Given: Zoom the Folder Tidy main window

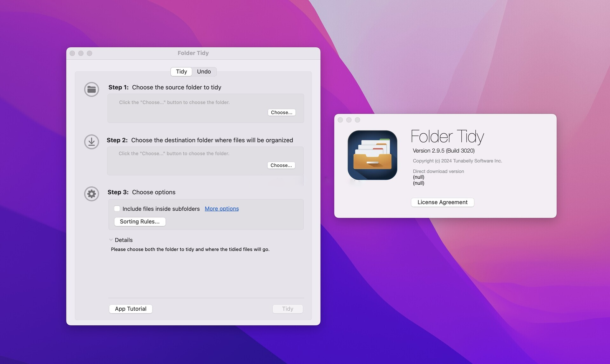Looking at the screenshot, I should [90, 53].
